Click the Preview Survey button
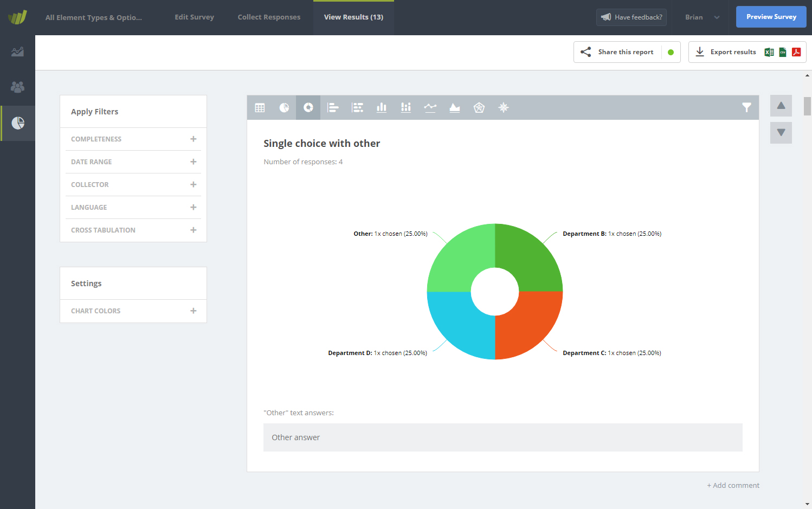 point(771,17)
